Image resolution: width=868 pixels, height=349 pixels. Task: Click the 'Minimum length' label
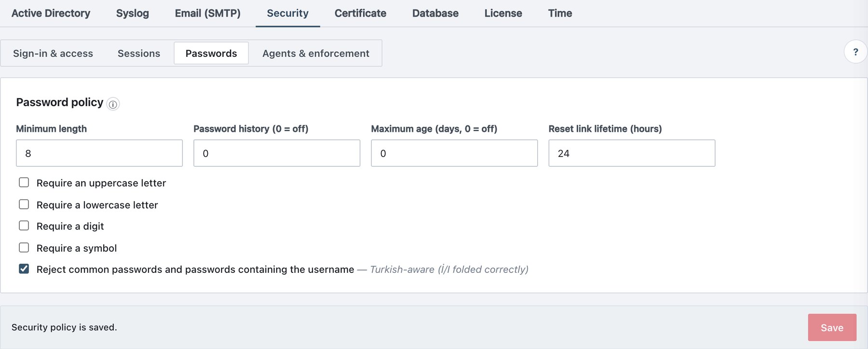tap(52, 129)
